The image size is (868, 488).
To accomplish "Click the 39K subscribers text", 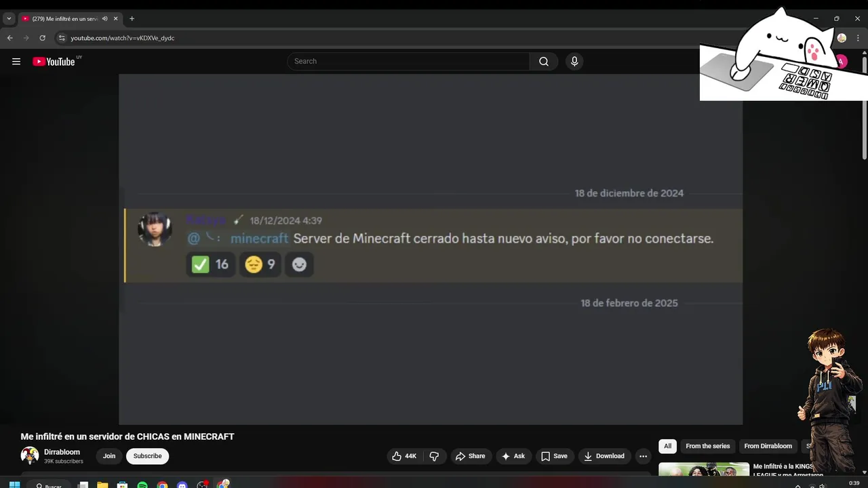I will [64, 462].
